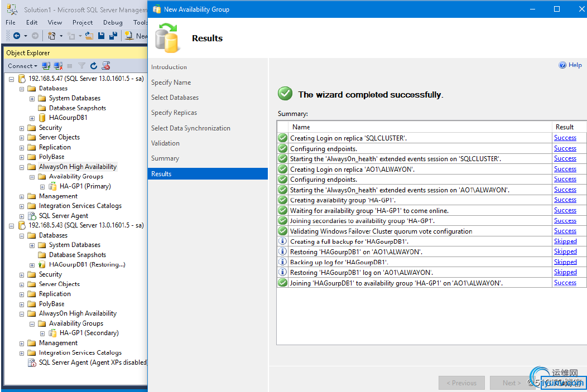587x392 pixels.
Task: Click the New Project icon in SSMS toolbar
Action: [x=52, y=36]
